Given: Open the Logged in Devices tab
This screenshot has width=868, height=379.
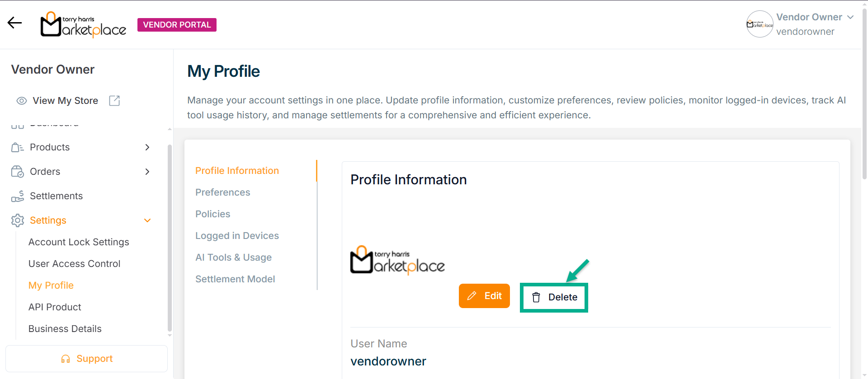Looking at the screenshot, I should point(237,236).
